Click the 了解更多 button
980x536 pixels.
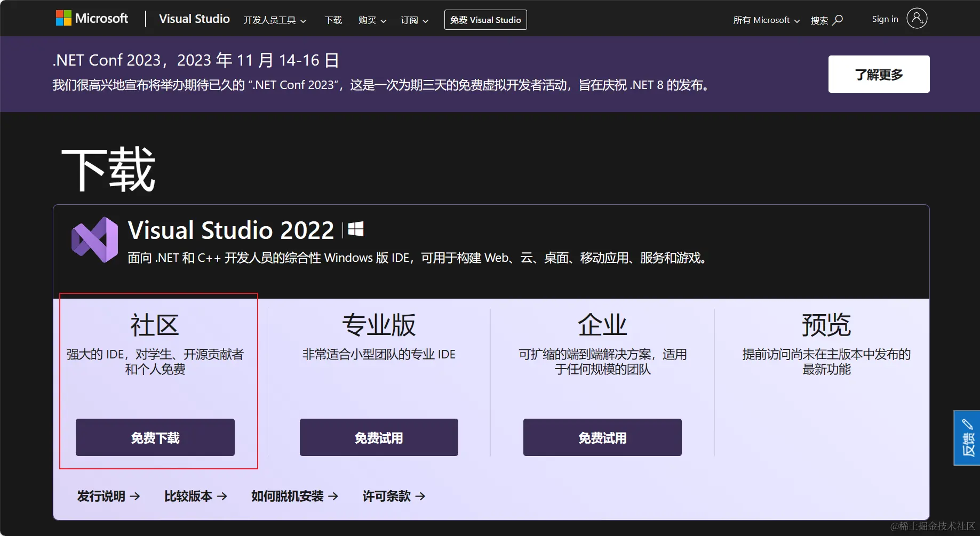(879, 74)
